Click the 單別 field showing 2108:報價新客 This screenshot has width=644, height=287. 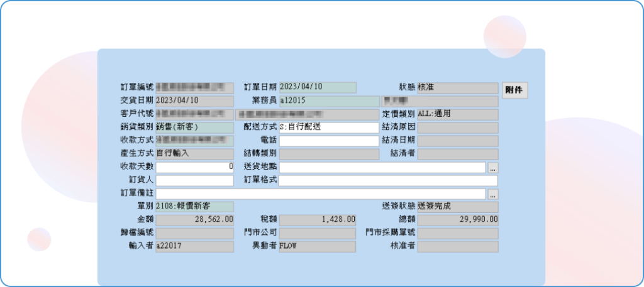click(194, 207)
